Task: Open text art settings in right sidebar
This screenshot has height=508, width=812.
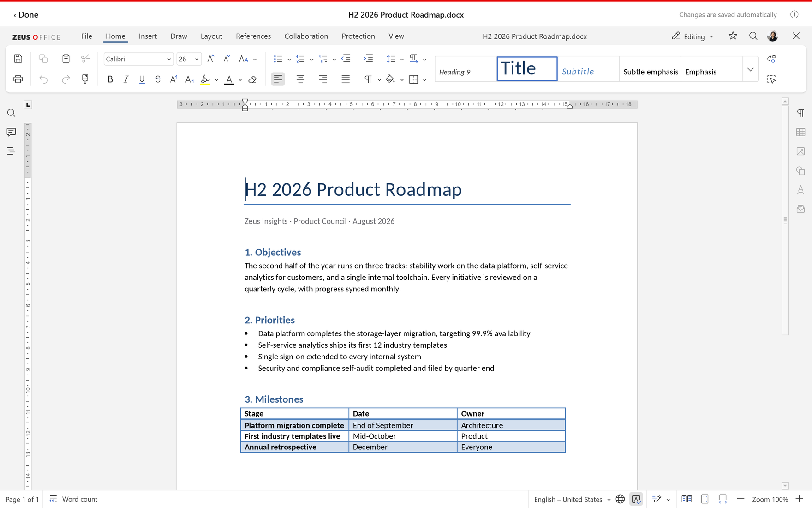Action: [x=800, y=189]
